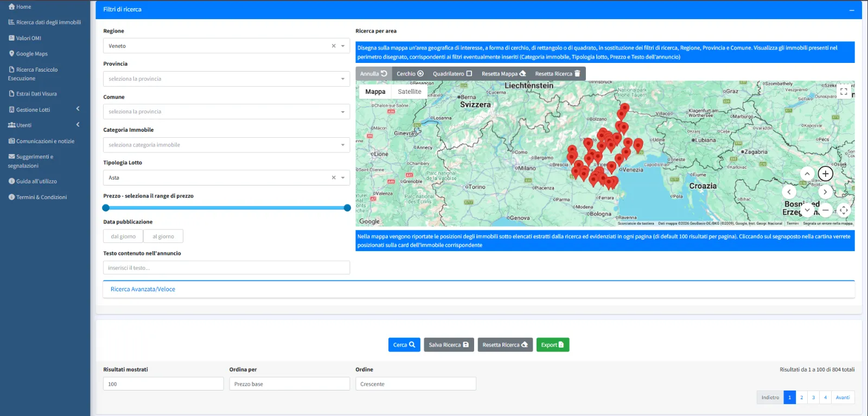Open Comunicazioni e notizie section
Viewport: 868px width, 416px height.
pos(41,141)
